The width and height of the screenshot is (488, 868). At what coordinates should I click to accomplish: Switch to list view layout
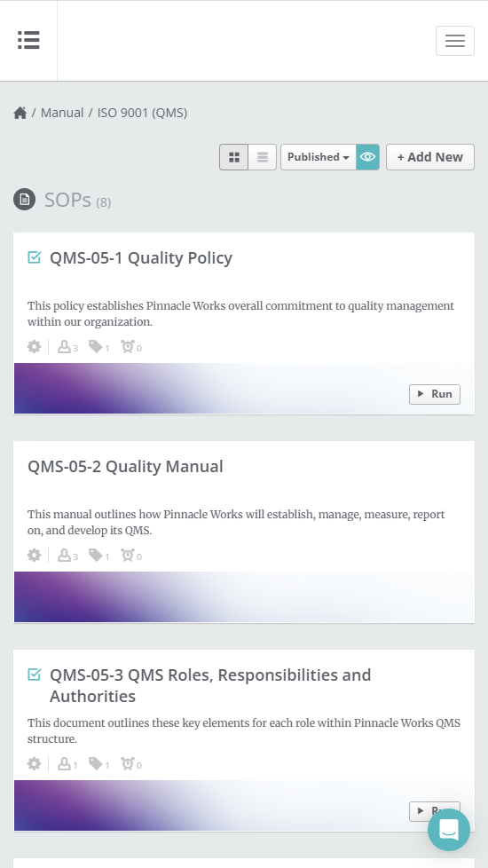coord(263,157)
